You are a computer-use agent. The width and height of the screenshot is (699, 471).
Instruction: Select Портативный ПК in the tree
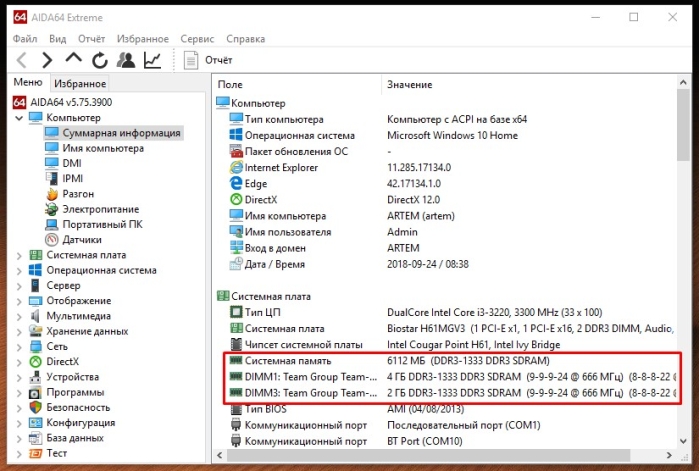pyautogui.click(x=103, y=224)
